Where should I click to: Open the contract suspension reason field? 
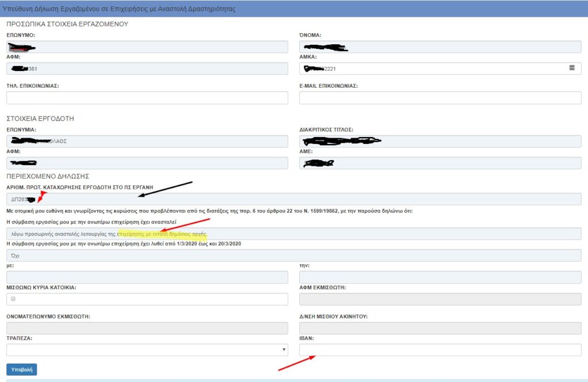coord(293,233)
